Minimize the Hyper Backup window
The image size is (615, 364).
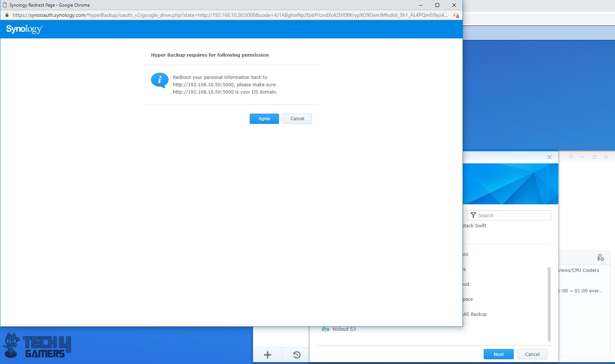point(583,157)
